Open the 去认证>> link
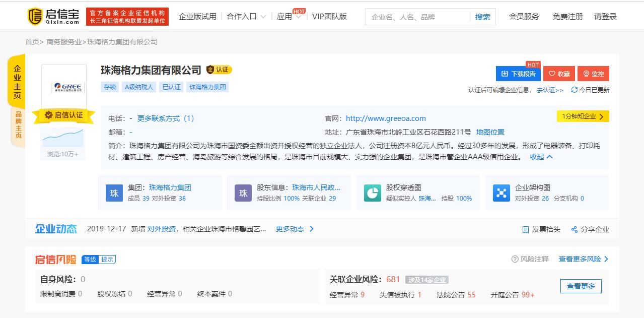 pyautogui.click(x=550, y=90)
